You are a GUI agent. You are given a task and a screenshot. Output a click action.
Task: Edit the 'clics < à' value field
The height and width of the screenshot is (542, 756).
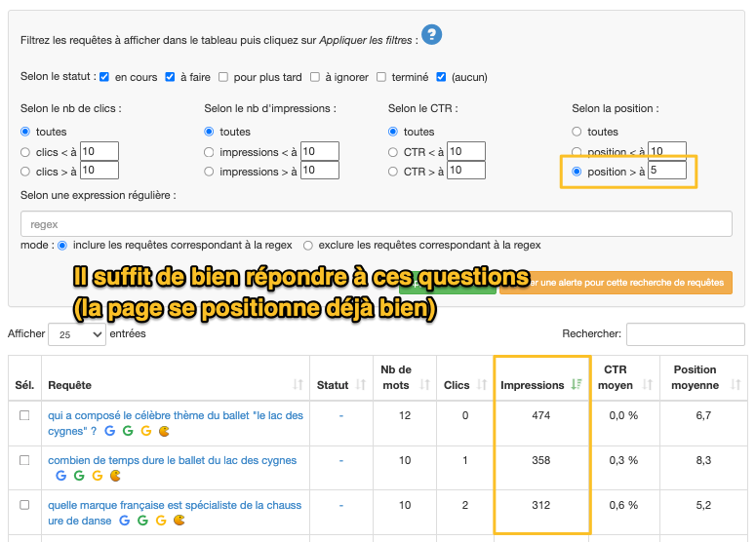99,151
